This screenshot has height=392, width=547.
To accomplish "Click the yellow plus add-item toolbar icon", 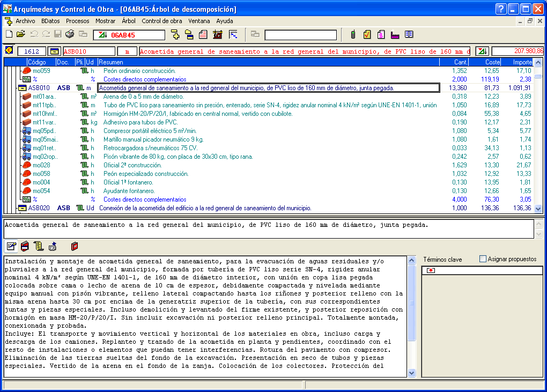I will tap(175, 34).
